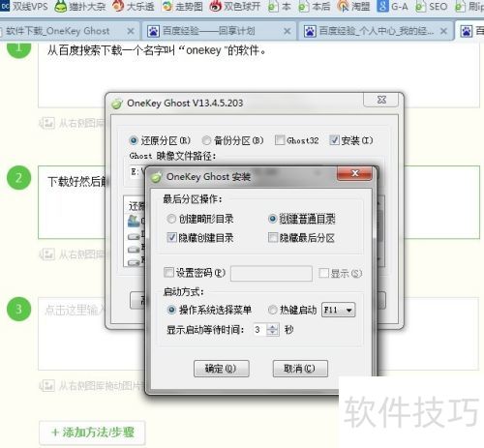Click the 双线VPS bookmark icon
This screenshot has width=484, height=448.
[5, 6]
